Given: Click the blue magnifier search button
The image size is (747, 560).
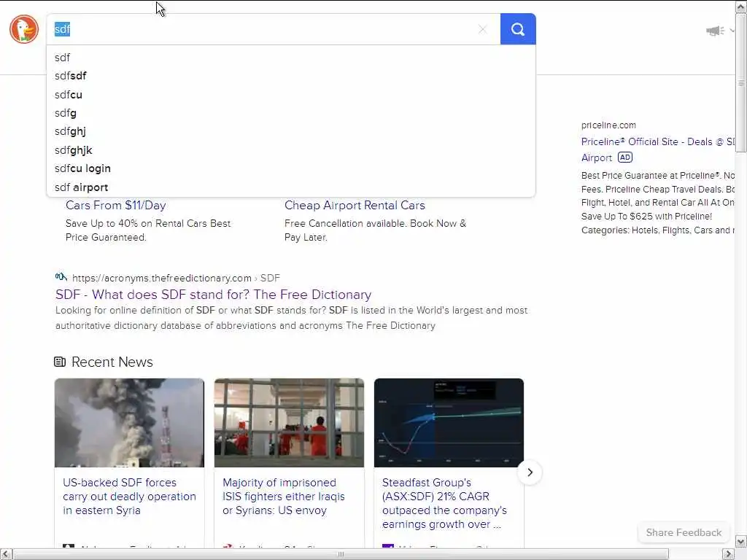Looking at the screenshot, I should [x=518, y=29].
